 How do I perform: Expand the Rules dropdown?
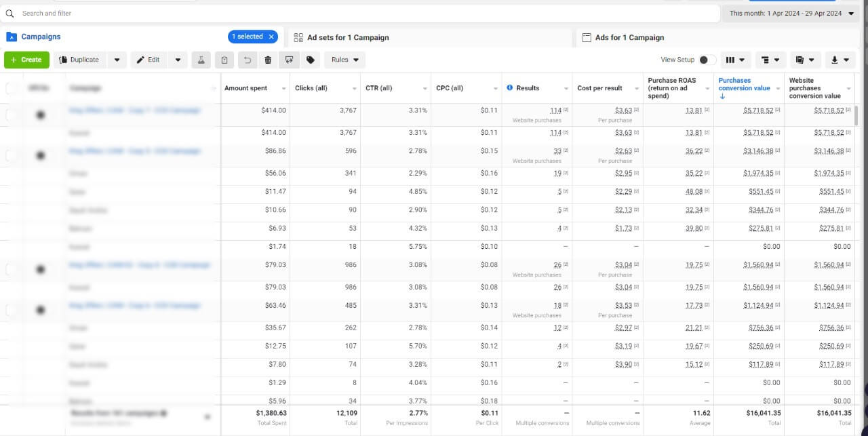pyautogui.click(x=344, y=60)
